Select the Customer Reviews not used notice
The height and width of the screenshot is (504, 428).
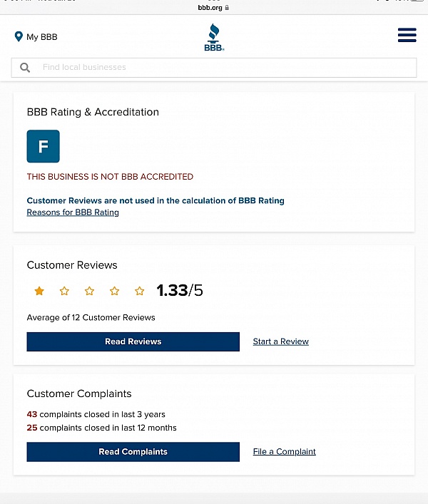(x=156, y=200)
